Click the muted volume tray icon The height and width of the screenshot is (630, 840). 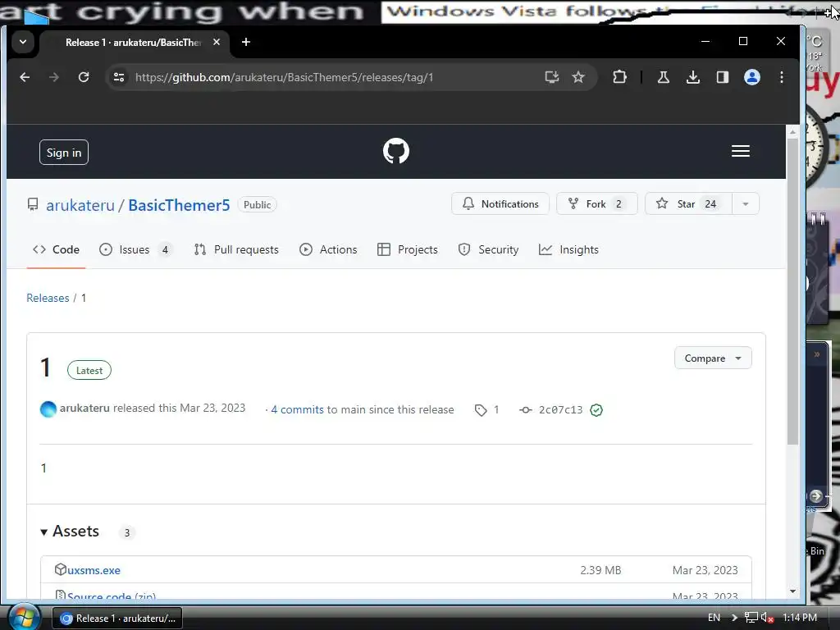(x=767, y=618)
